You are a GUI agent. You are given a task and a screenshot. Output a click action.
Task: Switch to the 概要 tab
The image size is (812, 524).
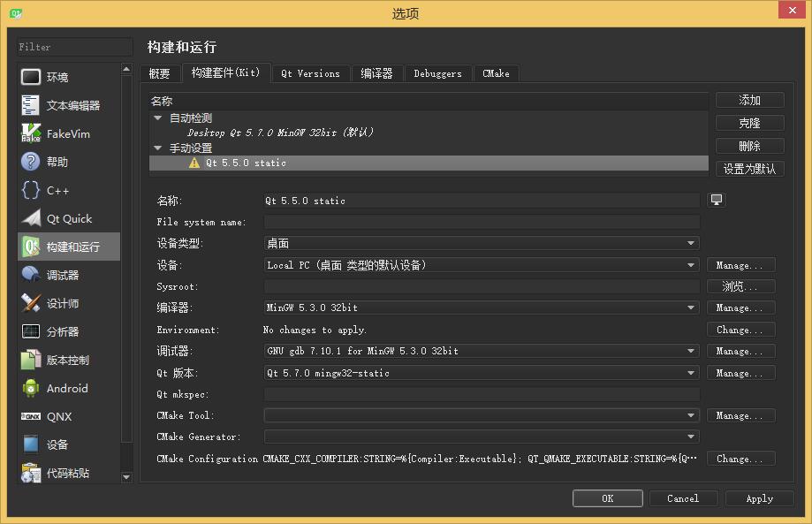(x=160, y=73)
